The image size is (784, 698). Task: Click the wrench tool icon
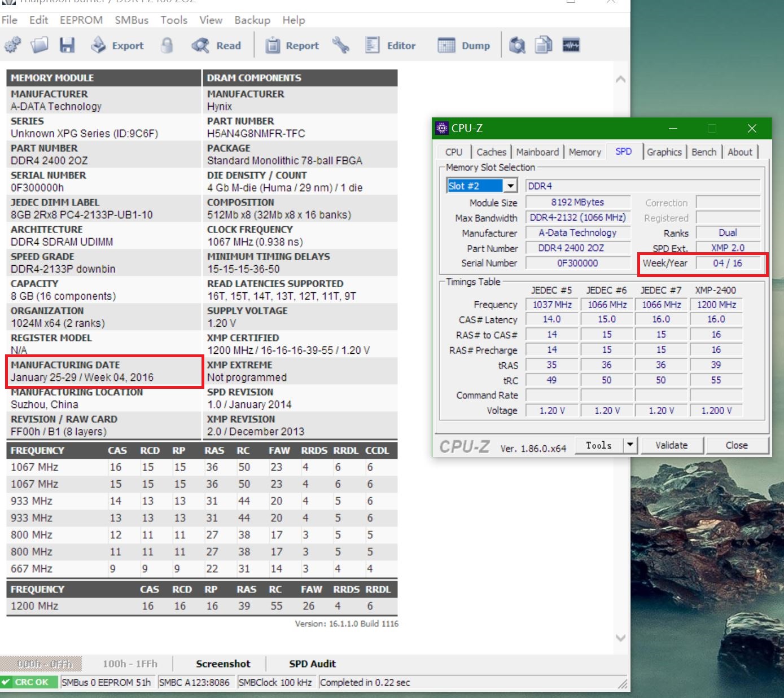[x=340, y=45]
